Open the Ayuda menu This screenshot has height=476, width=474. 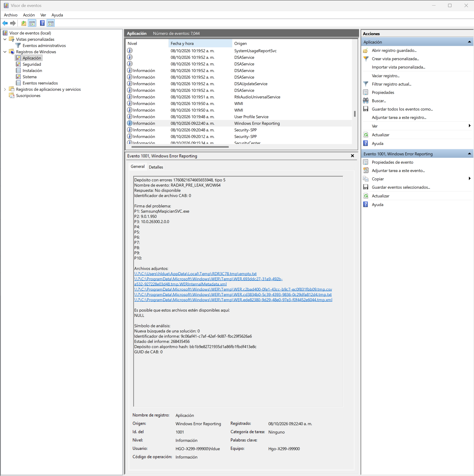[57, 15]
